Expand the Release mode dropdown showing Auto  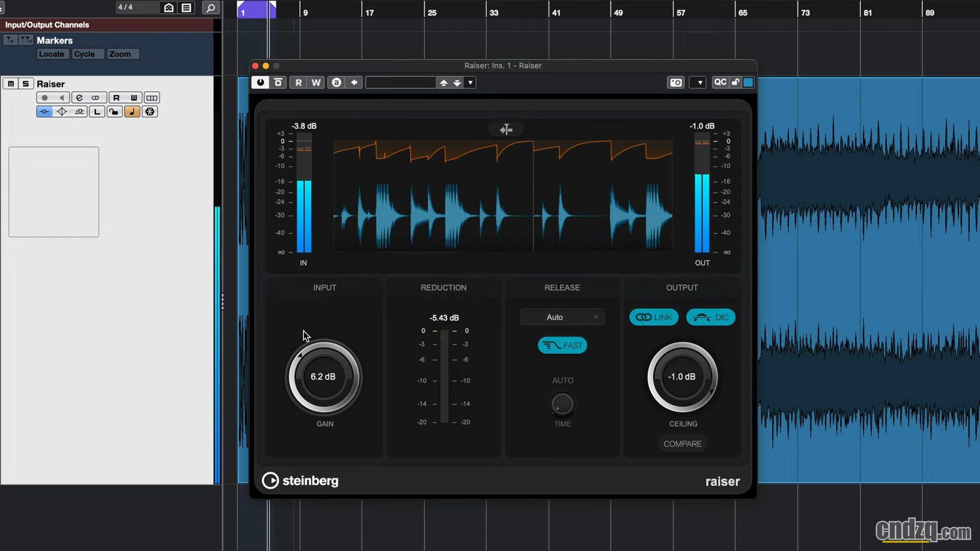pyautogui.click(x=562, y=317)
